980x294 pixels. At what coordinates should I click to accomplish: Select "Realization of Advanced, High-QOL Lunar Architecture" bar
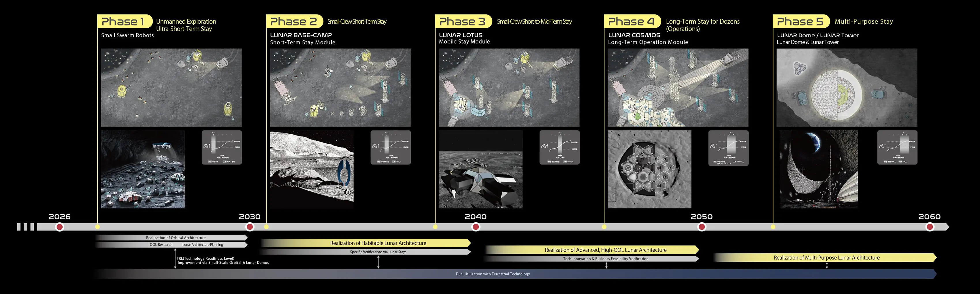coord(592,250)
